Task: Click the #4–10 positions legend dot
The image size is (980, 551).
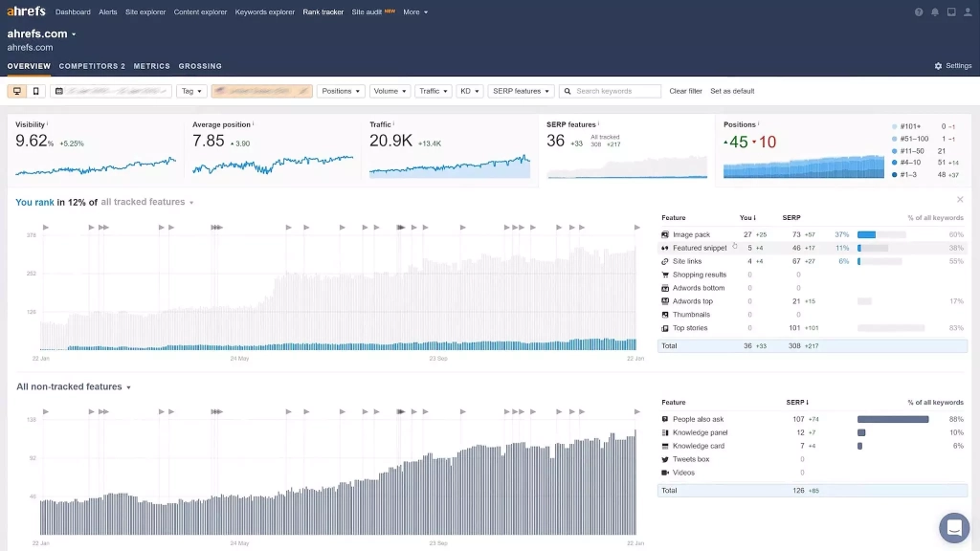Action: pos(895,163)
